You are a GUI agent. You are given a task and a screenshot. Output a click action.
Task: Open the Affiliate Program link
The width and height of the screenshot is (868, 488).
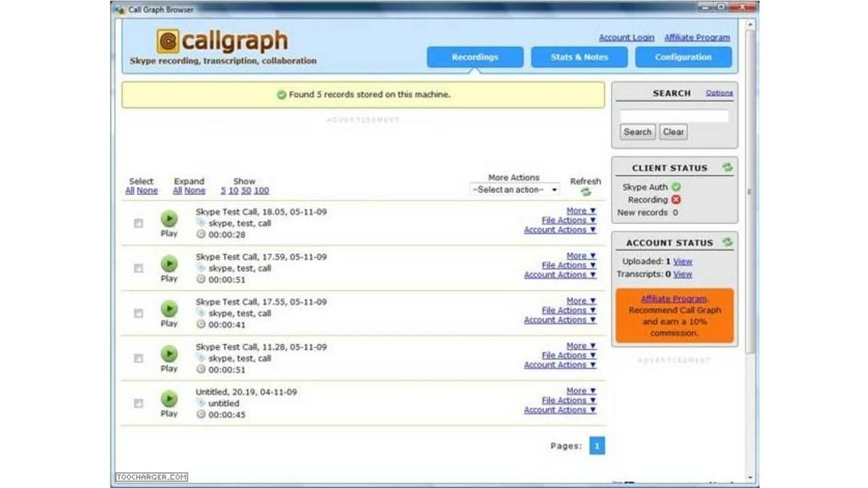(x=697, y=37)
